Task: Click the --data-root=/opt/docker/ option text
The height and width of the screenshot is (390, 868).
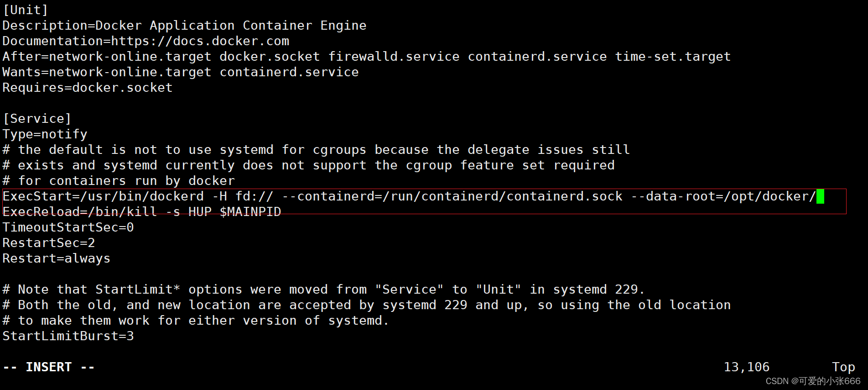Action: [x=723, y=196]
